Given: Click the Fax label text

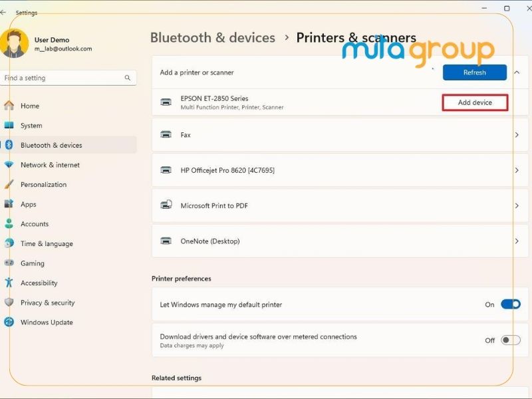Looking at the screenshot, I should click(x=186, y=135).
